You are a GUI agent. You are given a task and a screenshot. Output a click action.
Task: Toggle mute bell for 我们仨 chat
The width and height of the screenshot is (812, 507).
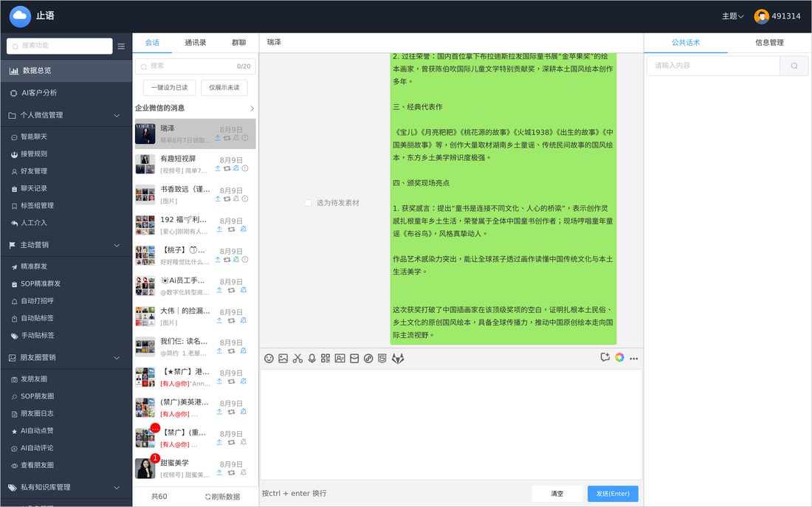(244, 351)
